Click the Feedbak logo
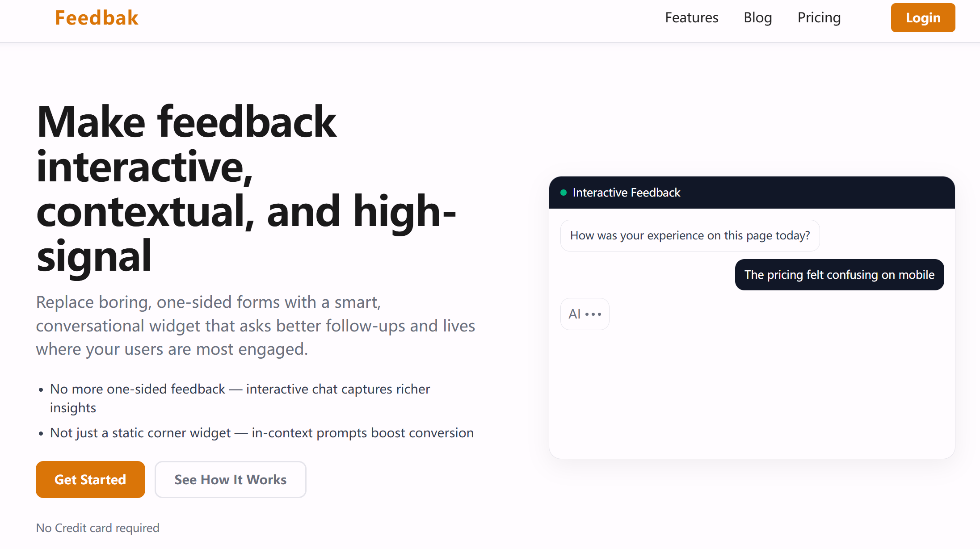 (97, 18)
